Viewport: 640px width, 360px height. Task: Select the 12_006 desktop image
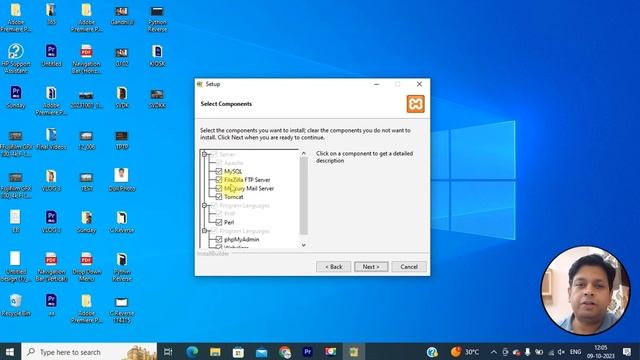[86, 139]
